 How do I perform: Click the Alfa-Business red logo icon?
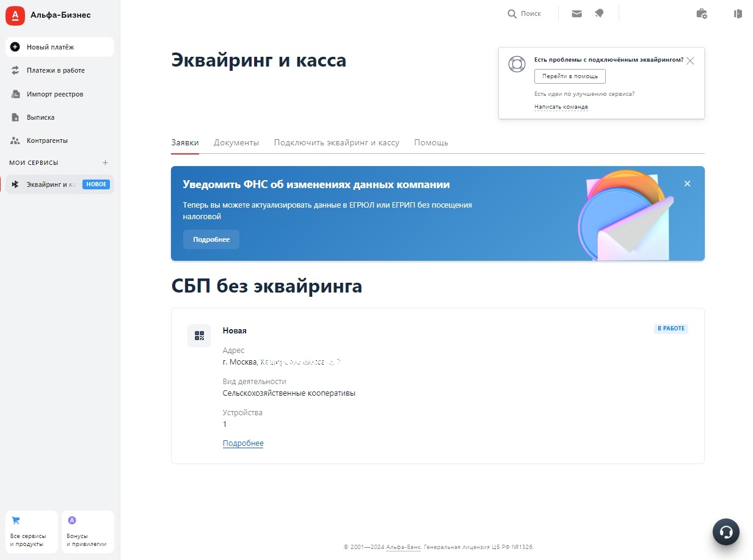15,15
